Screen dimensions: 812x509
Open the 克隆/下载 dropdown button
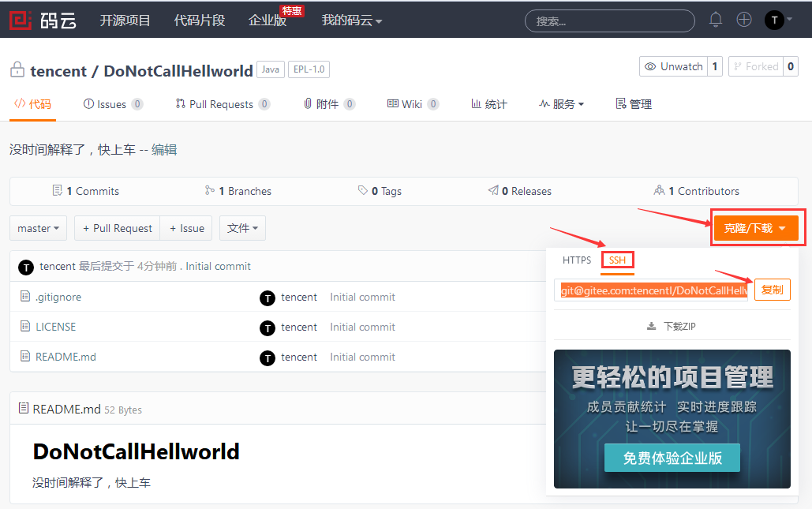pos(756,228)
